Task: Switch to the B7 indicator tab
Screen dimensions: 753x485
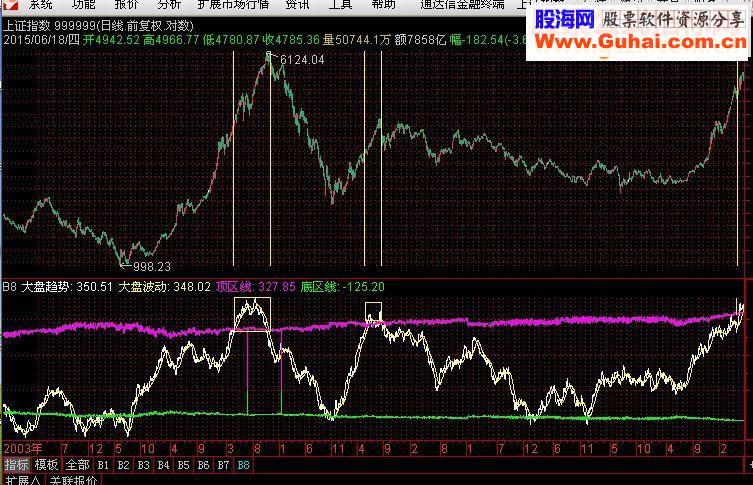Action: [223, 465]
